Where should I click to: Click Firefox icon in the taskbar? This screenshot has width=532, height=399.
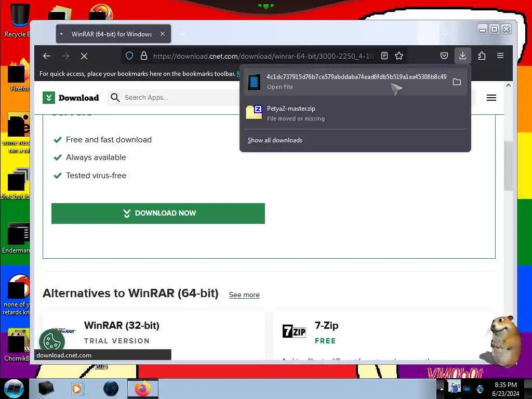coord(143,389)
